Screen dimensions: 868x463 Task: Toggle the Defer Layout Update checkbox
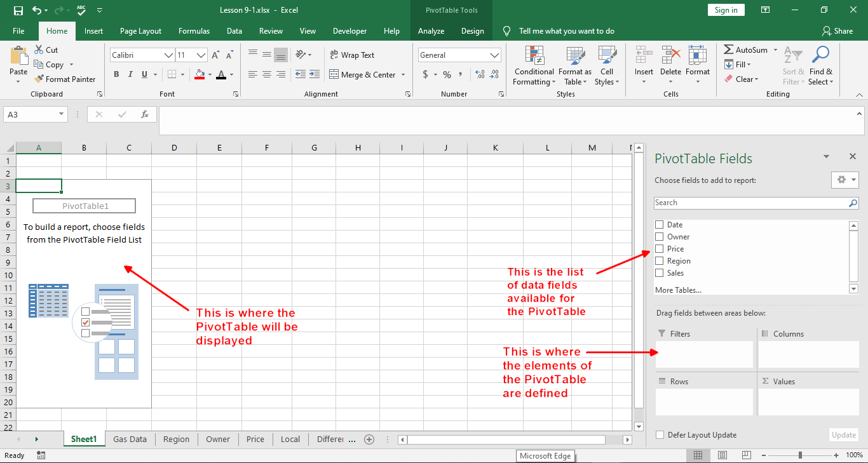660,435
